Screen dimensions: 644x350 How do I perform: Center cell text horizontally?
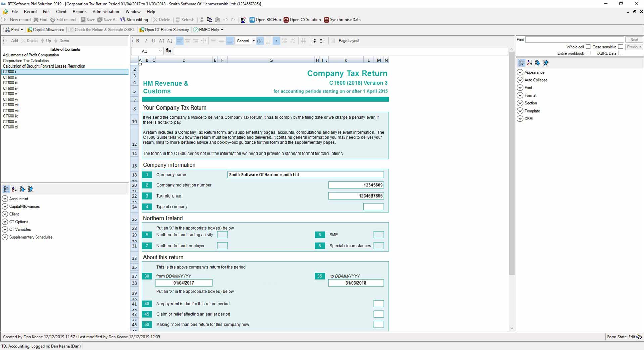point(188,41)
